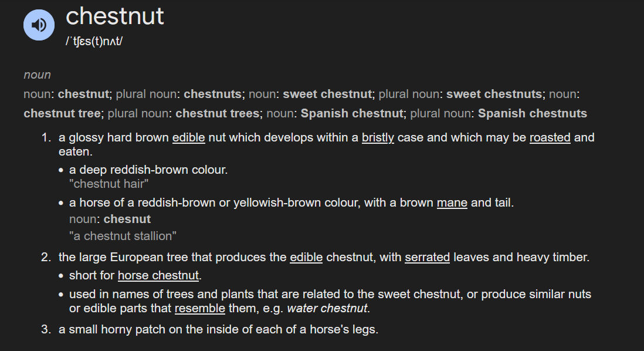The height and width of the screenshot is (351, 644).
Task: Click the 'sweet chestnuts' plural form text
Action: pos(494,94)
